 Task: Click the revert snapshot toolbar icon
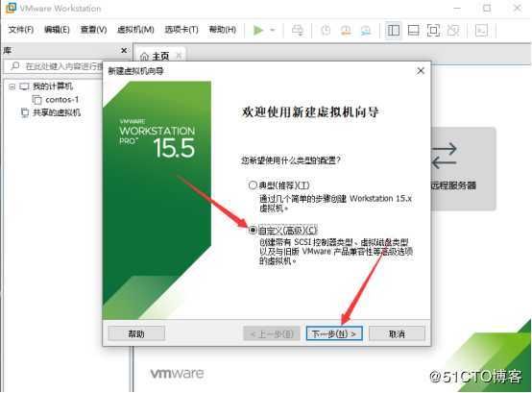346,30
